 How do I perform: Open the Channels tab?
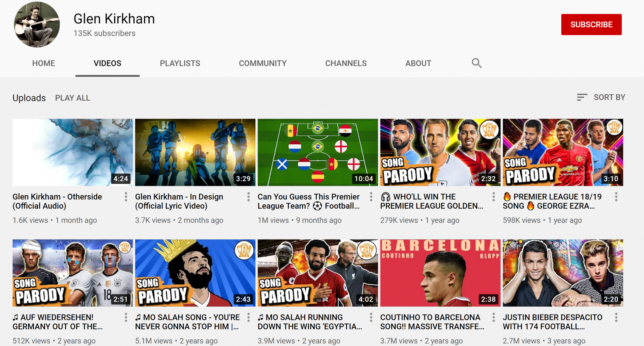(346, 63)
